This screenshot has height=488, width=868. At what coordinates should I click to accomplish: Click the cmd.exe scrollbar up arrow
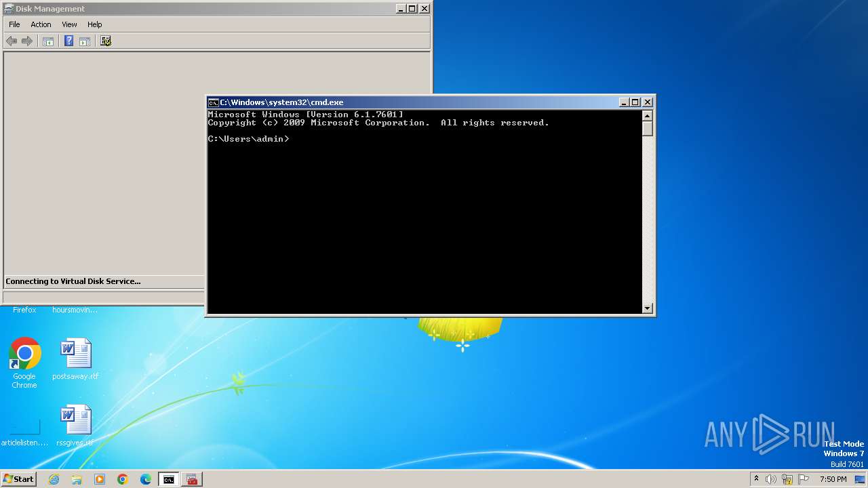648,115
